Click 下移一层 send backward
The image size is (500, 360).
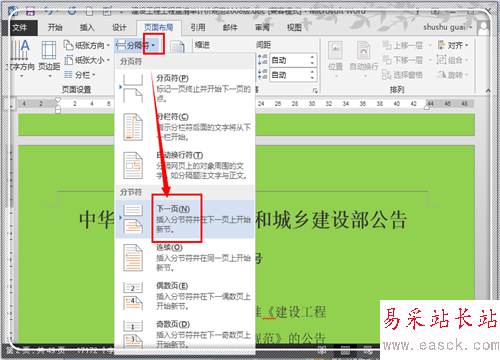(403, 60)
